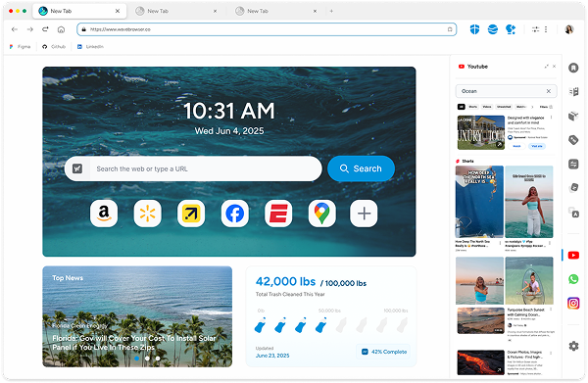Close the active first tab
Viewport: 588px width, 383px height.
pyautogui.click(x=118, y=11)
